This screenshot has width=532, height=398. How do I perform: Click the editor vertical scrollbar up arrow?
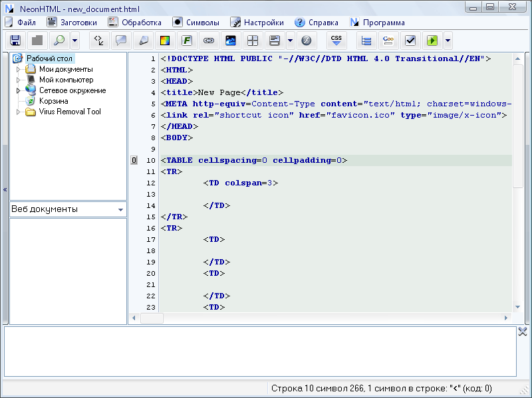517,58
